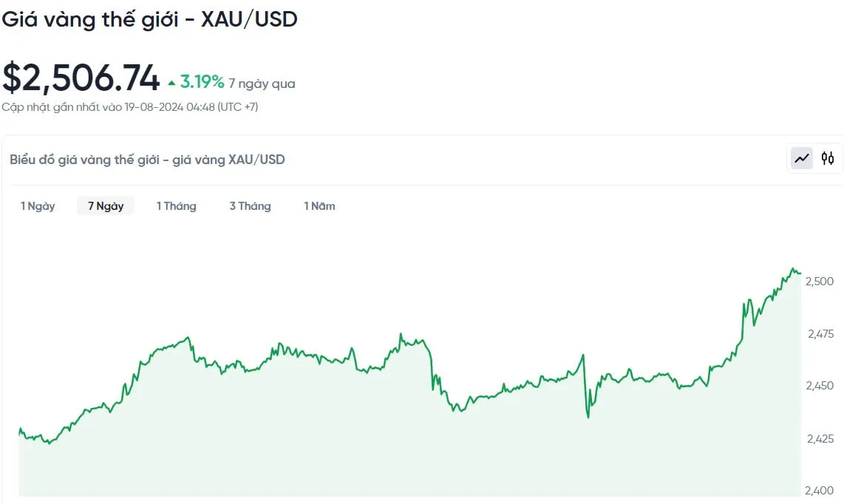Switch to line chart view icon

coord(802,158)
